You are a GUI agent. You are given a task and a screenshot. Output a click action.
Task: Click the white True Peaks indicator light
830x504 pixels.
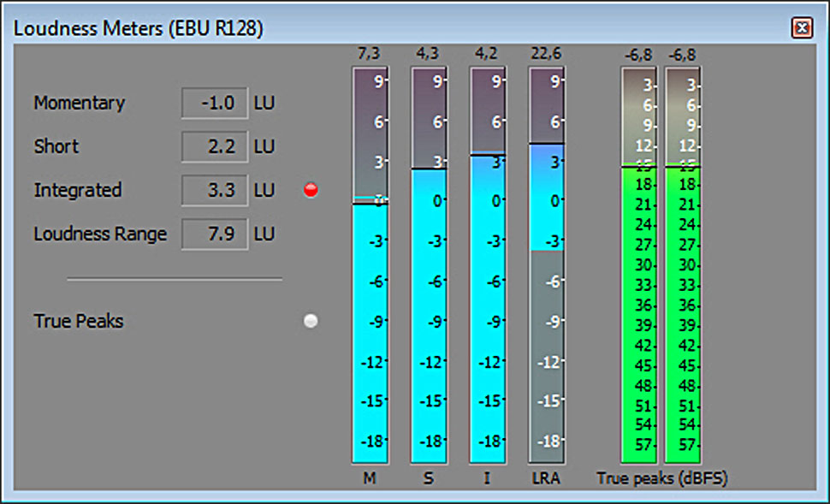311,321
